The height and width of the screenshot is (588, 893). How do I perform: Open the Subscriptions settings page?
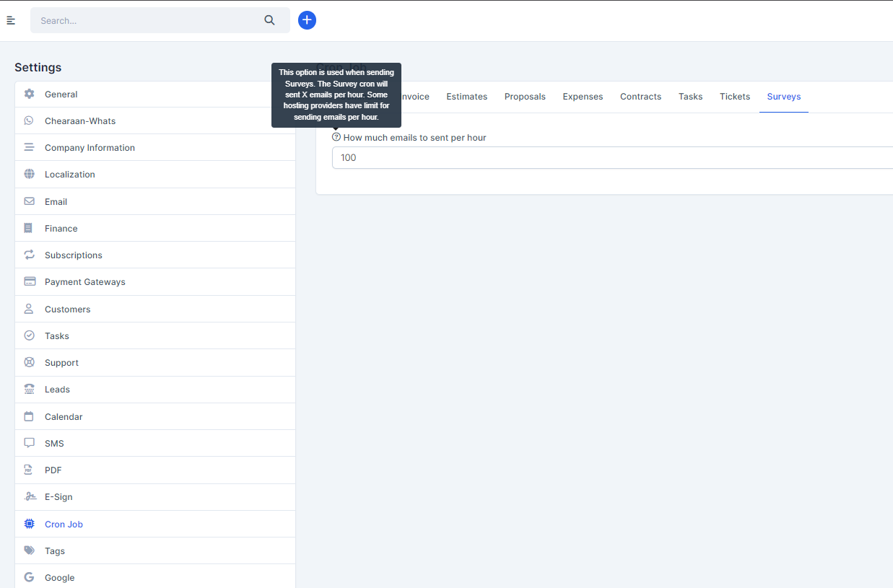pos(74,255)
